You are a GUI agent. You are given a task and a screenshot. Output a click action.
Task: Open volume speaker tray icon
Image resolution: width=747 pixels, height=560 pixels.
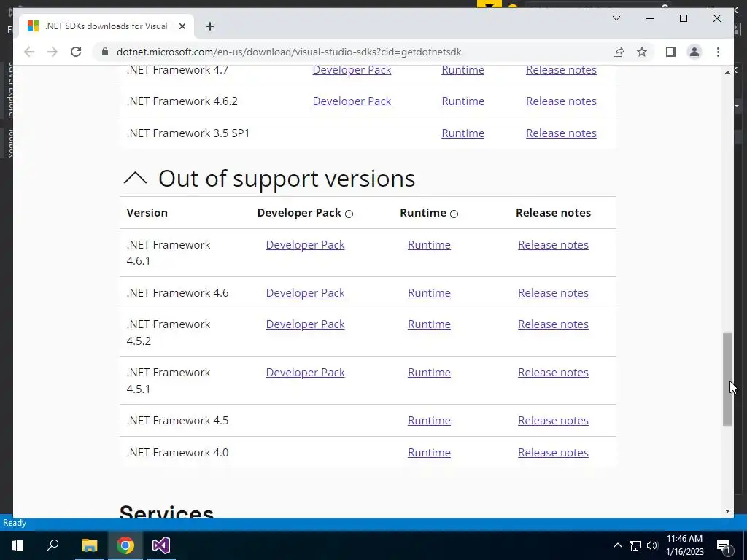652,545
